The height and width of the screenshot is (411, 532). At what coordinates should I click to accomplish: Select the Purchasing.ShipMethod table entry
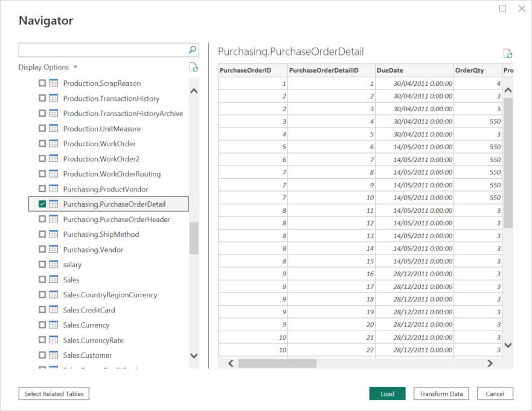pyautogui.click(x=101, y=235)
